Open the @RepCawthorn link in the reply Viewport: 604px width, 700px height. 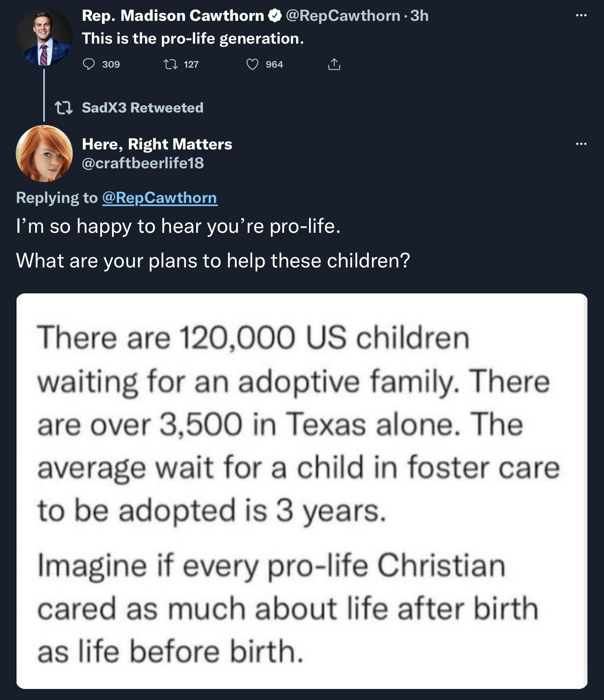[x=160, y=199]
